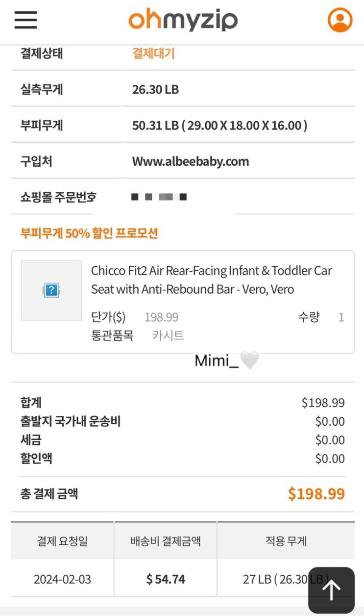Open the Chicco Fit2 Air product title
Screen dimensions: 364x616
point(211,280)
